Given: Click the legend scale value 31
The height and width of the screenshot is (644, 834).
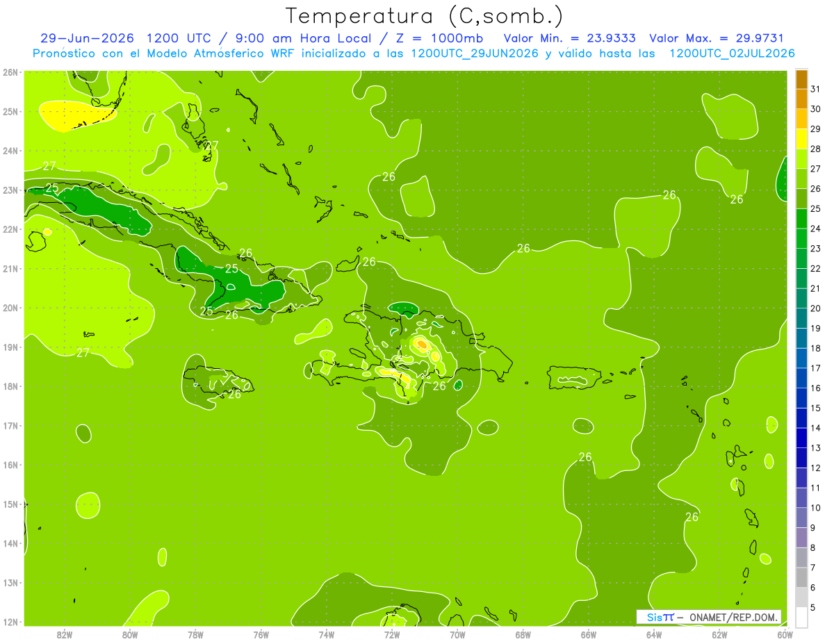Looking at the screenshot, I should coord(815,88).
